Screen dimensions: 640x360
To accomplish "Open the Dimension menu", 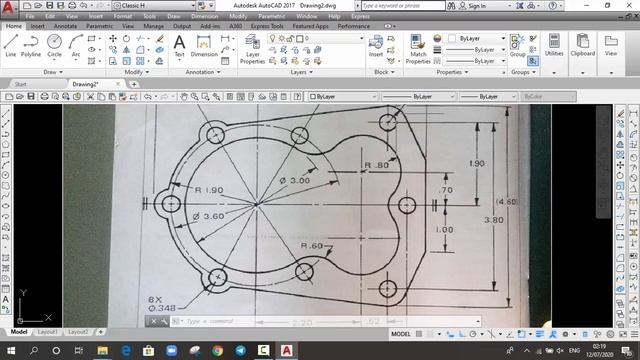I will point(204,16).
